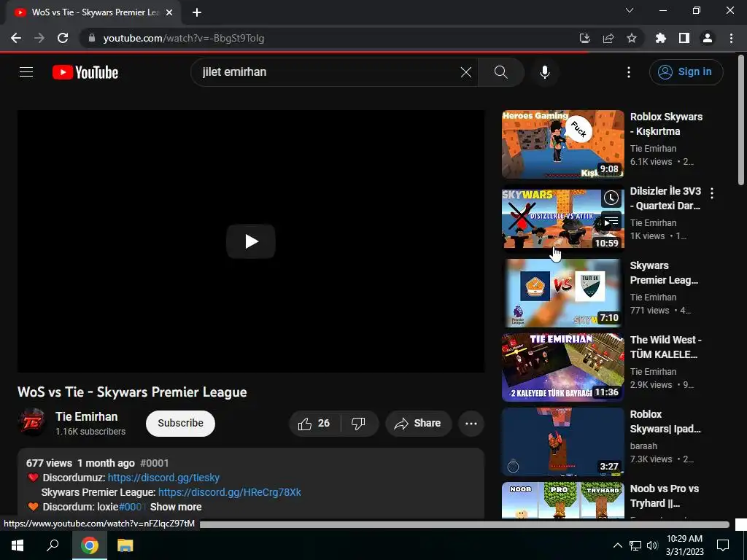Open Skywars Premier League 7:10 thumbnail
This screenshot has width=747, height=560.
point(562,293)
